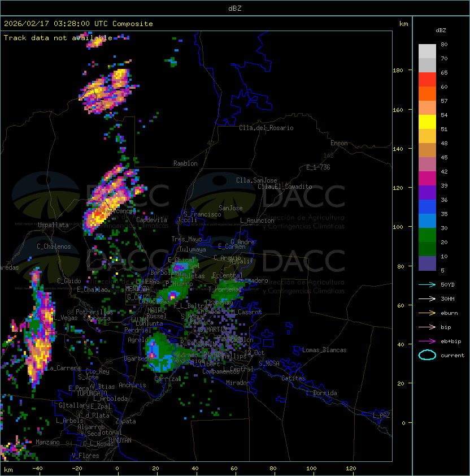This screenshot has width=470, height=476.
Task: Click the C_Guido place label
Action: pyautogui.click(x=69, y=281)
